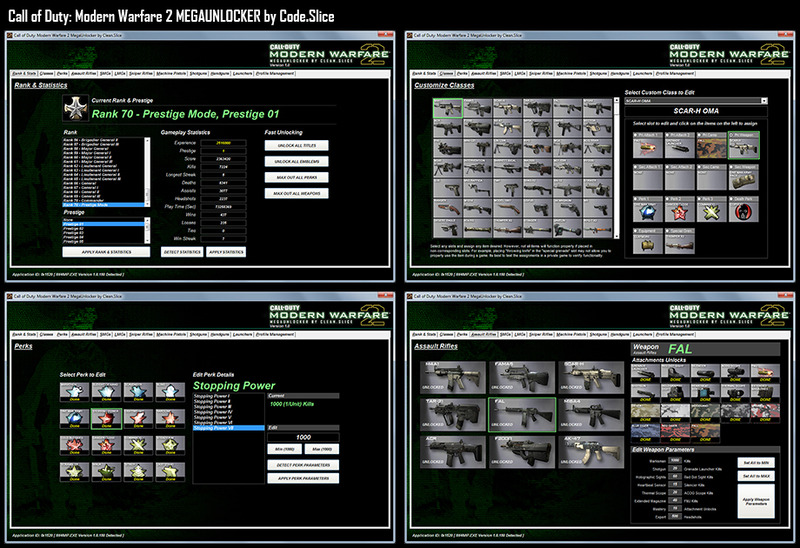Click the UNLOCK ALL EMBLEMS button
Viewport: 800px width, 548px height.
296,161
